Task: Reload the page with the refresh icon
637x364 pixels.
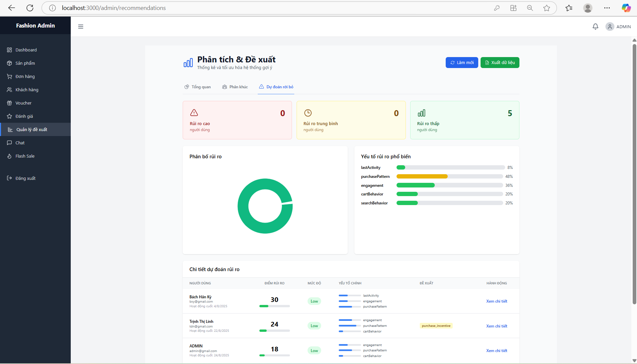Action: click(30, 8)
